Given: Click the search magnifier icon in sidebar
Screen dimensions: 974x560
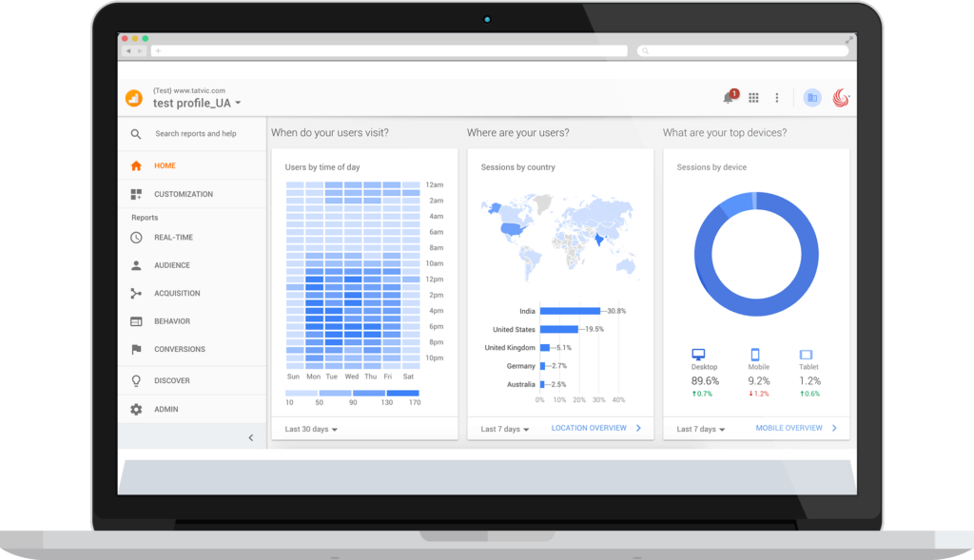Looking at the screenshot, I should (136, 134).
